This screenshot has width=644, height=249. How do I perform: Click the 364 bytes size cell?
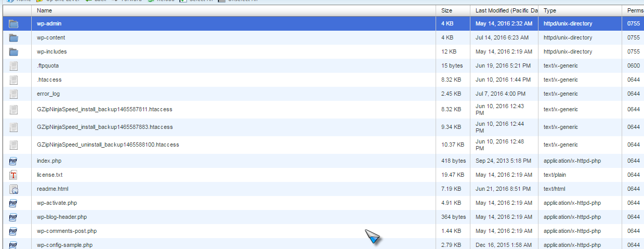454,217
